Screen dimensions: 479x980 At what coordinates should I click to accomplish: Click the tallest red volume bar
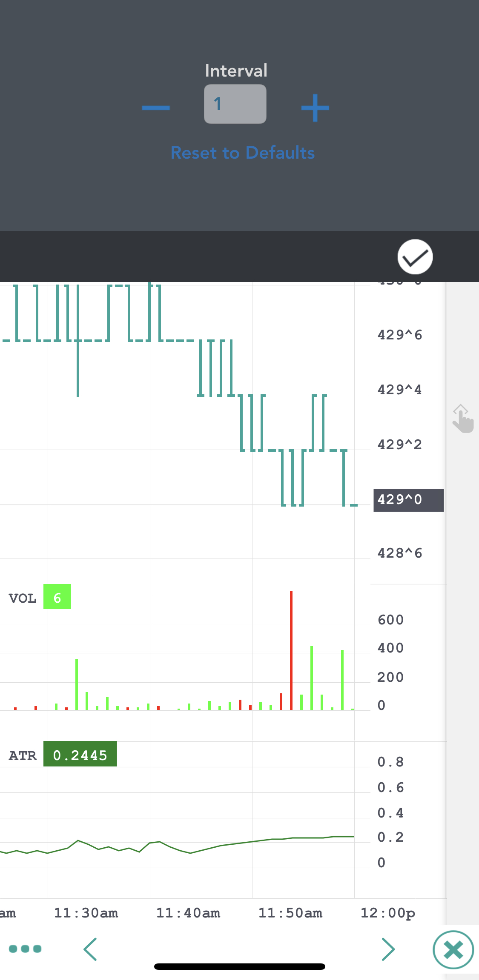click(x=291, y=651)
